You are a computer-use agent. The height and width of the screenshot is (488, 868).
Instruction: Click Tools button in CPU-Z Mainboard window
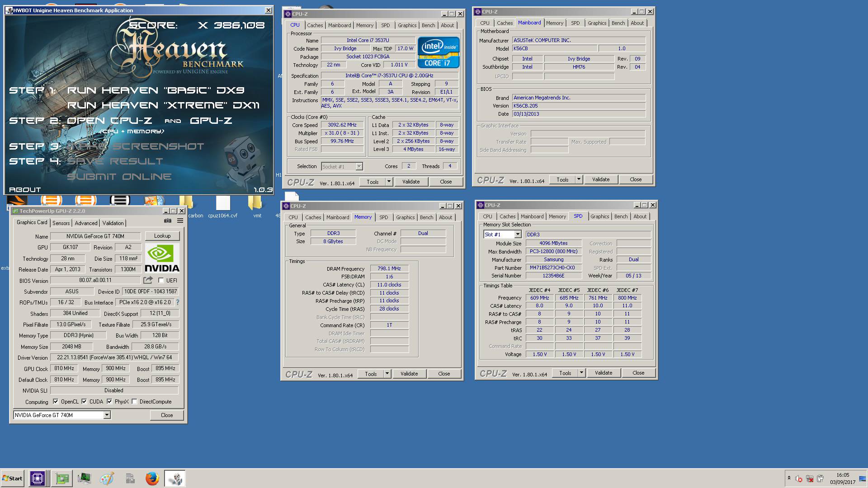point(562,179)
